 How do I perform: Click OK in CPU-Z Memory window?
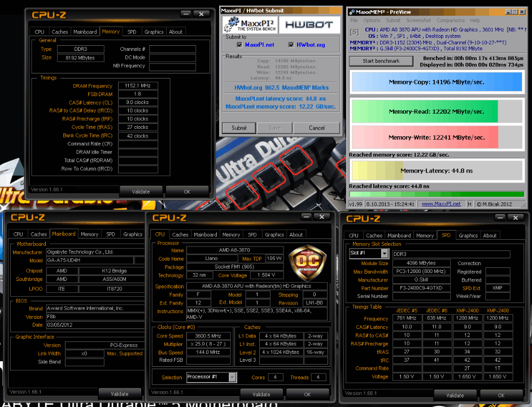(x=187, y=192)
